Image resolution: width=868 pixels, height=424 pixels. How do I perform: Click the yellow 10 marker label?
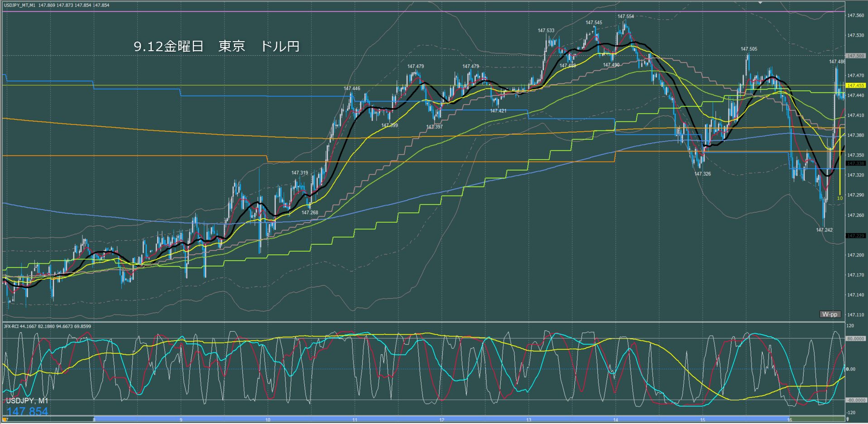pos(839,198)
